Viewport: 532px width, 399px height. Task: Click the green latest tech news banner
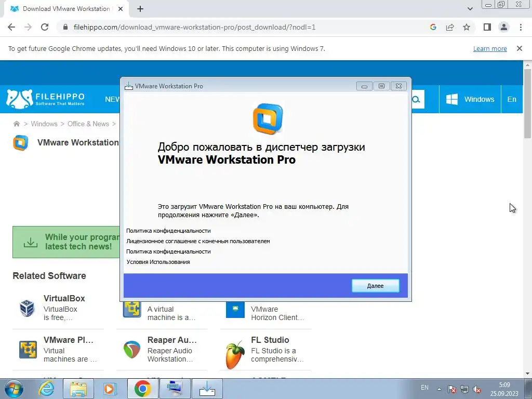[66, 242]
